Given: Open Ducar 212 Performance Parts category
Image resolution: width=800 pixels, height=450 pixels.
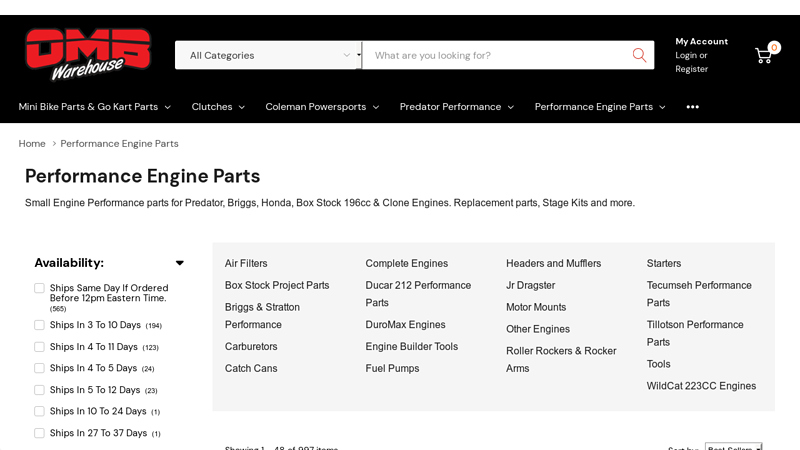Looking at the screenshot, I should pyautogui.click(x=418, y=294).
